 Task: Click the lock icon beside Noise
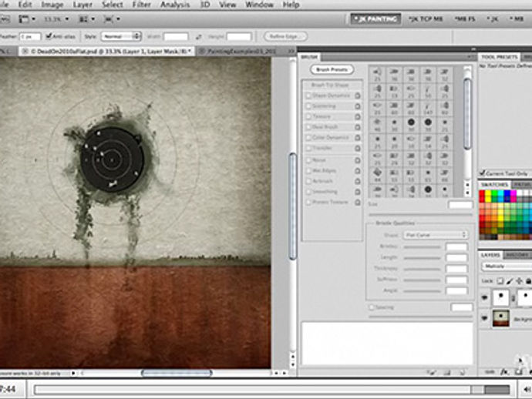357,160
